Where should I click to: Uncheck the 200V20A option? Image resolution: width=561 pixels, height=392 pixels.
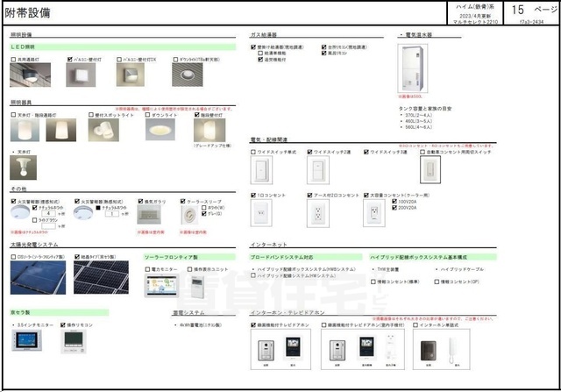(x=394, y=208)
